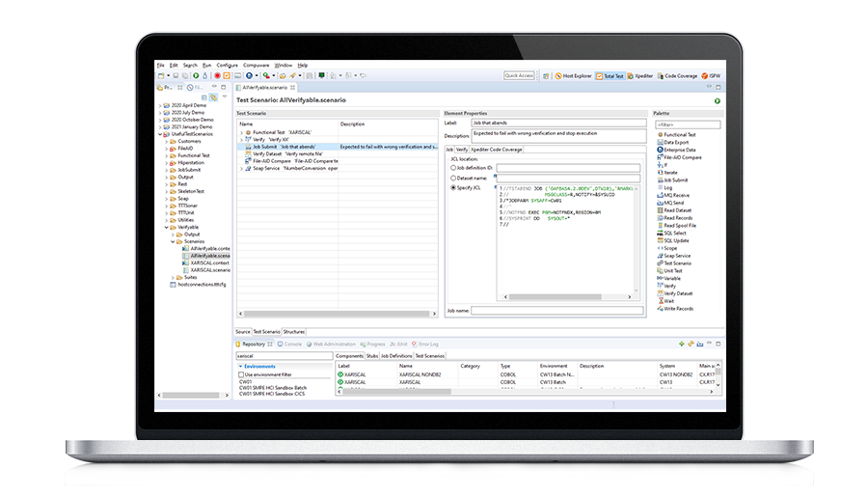Viewport: 868px width, 498px height.
Task: Select Job Submit in the Palette
Action: [x=675, y=180]
